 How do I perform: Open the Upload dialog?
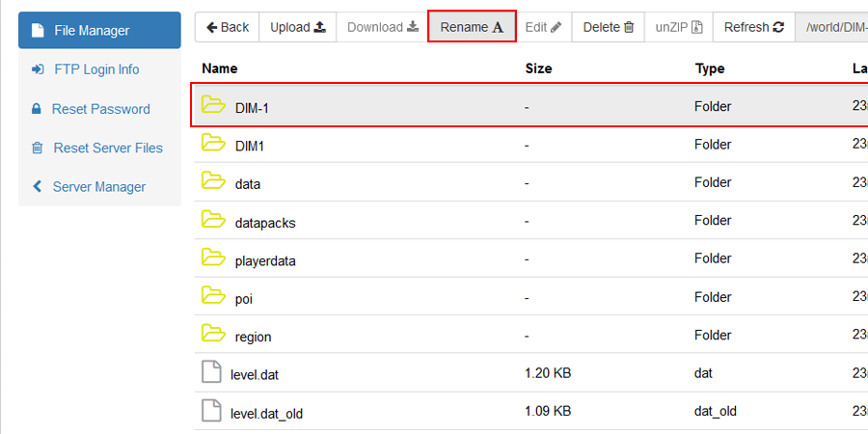point(297,27)
